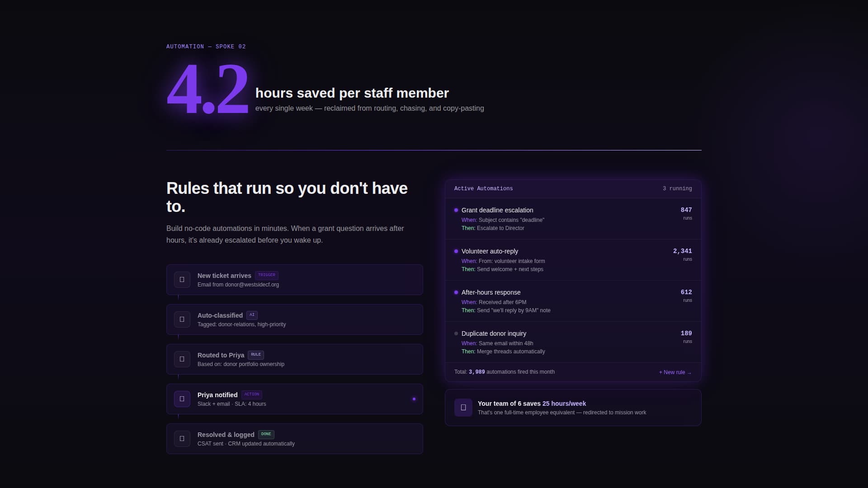The image size is (868, 488).
Task: Click the New ticket arrives step icon
Action: pyautogui.click(x=182, y=279)
